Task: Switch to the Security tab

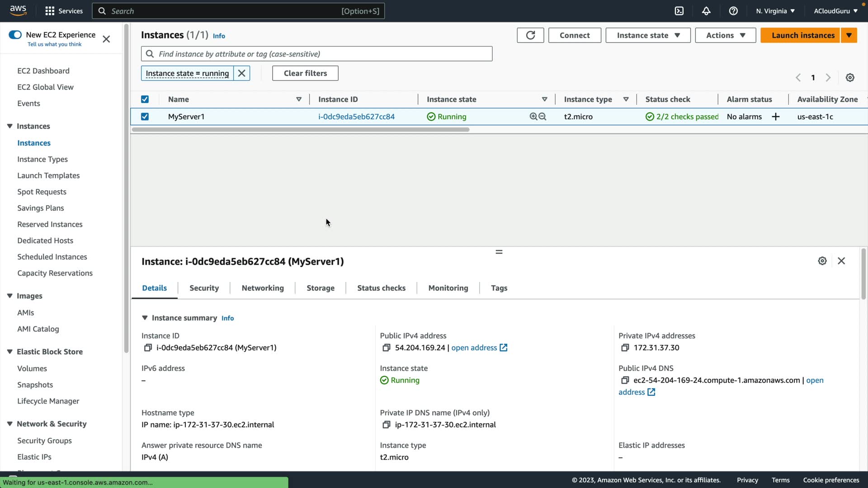Action: coord(204,288)
